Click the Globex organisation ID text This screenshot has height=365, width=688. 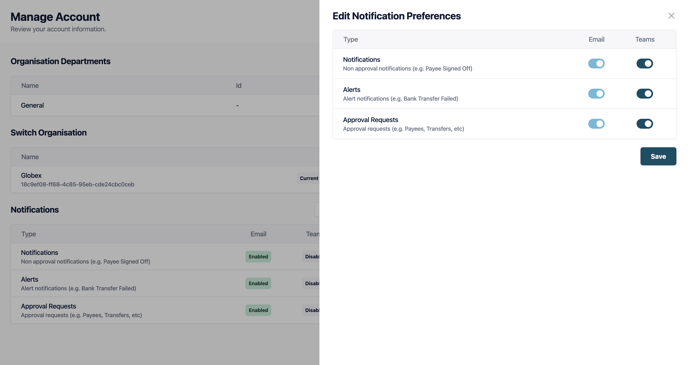click(78, 185)
